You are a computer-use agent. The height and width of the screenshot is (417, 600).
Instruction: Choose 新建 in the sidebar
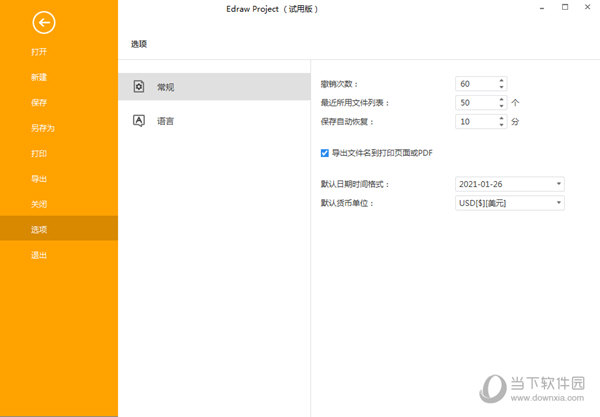click(x=39, y=77)
